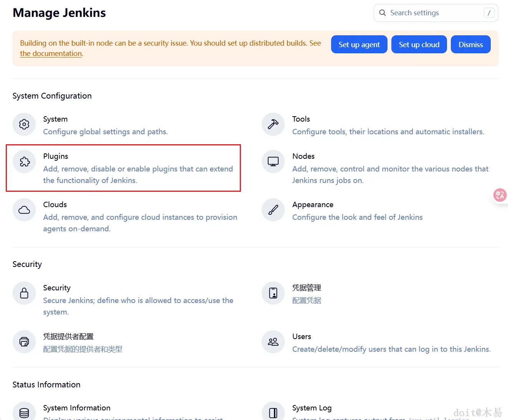
Task: Click 'Configure tools, their locations' description
Action: point(388,132)
